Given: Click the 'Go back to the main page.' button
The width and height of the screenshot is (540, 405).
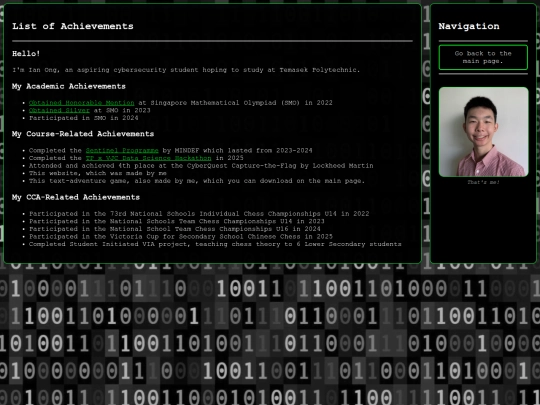Looking at the screenshot, I should tap(483, 58).
